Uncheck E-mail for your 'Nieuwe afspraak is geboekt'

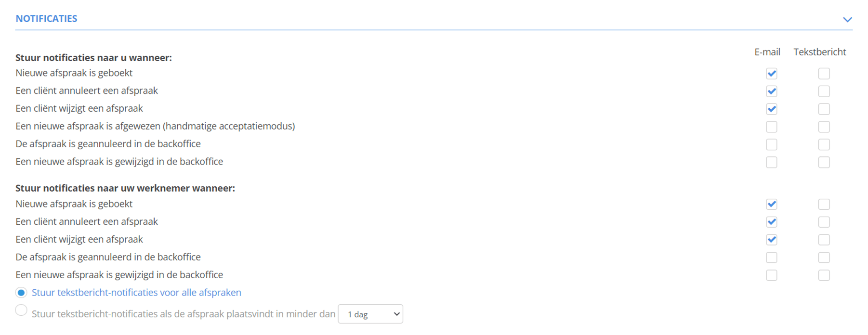pyautogui.click(x=772, y=74)
